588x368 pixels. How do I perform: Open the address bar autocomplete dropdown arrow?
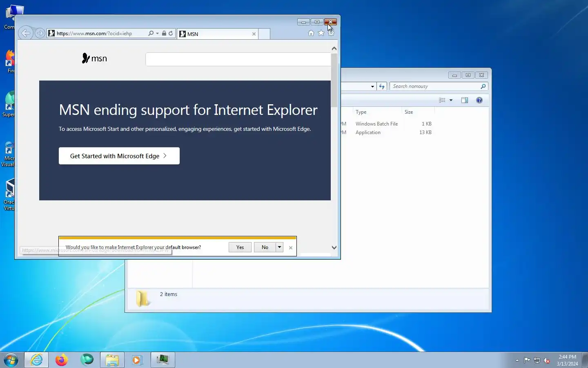point(157,34)
